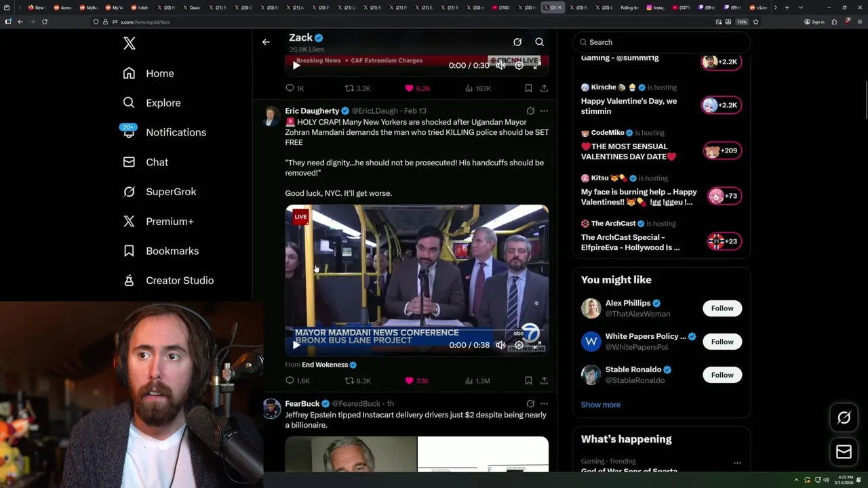Join Kirsche's Happy Valentine's Day space
Screen dimensions: 868x488
point(721,105)
